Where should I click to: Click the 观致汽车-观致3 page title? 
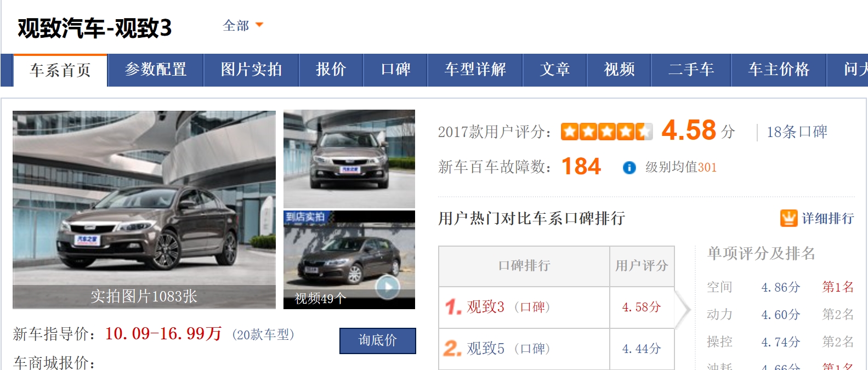click(95, 28)
